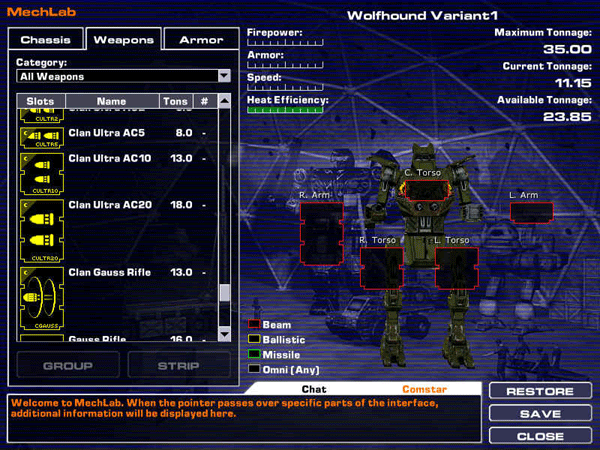Click the GROUP button

(68, 365)
